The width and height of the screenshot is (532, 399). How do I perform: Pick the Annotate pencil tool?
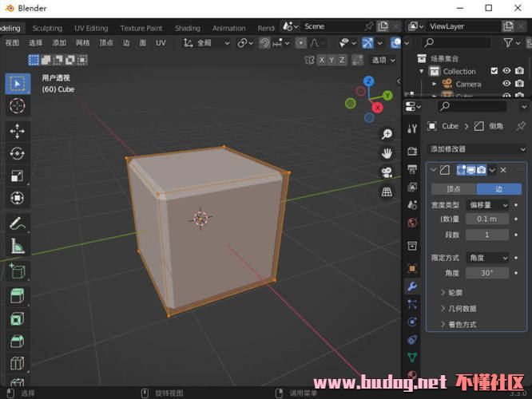17,224
